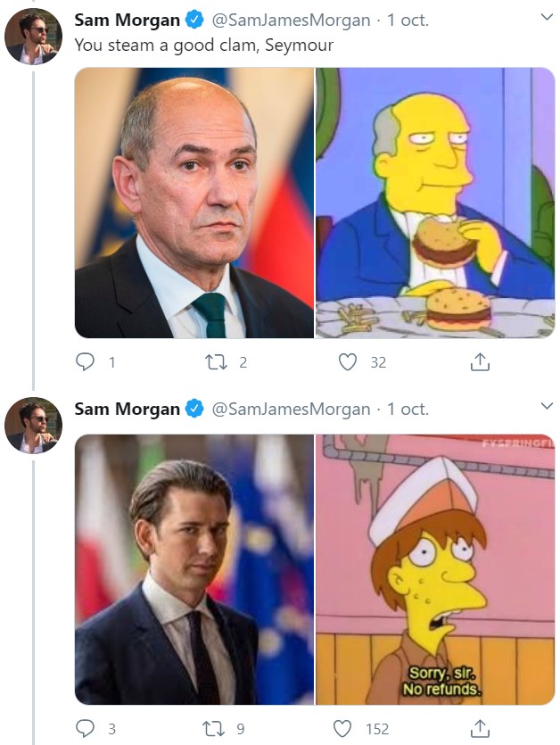Open the bald man photo in first tweet
The image size is (560, 745).
(x=194, y=203)
